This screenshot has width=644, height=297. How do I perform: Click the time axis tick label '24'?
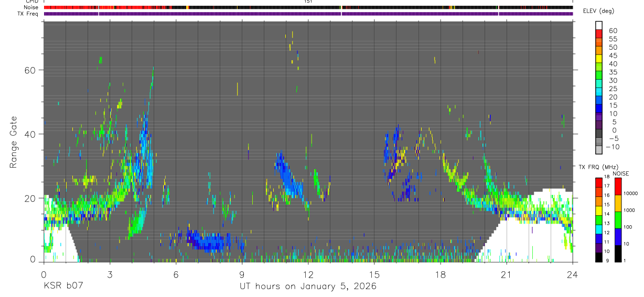coord(573,274)
